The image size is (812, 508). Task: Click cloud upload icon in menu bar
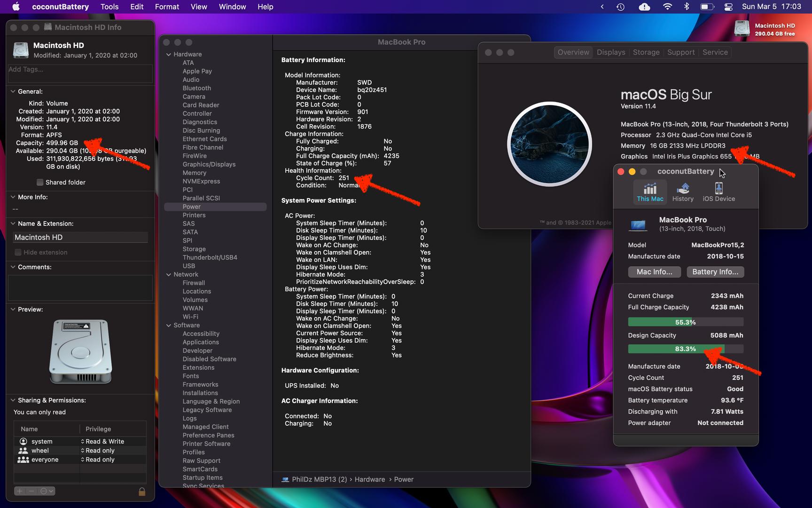coord(644,7)
